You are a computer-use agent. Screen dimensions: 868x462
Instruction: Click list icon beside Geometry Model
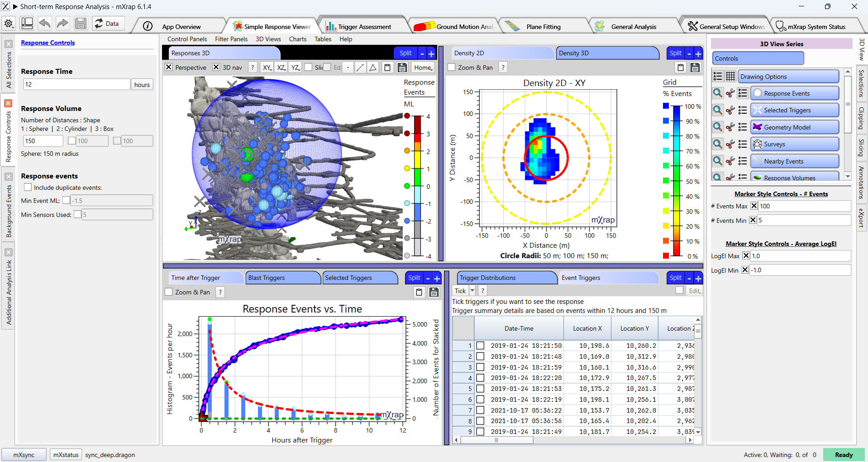pyautogui.click(x=743, y=127)
